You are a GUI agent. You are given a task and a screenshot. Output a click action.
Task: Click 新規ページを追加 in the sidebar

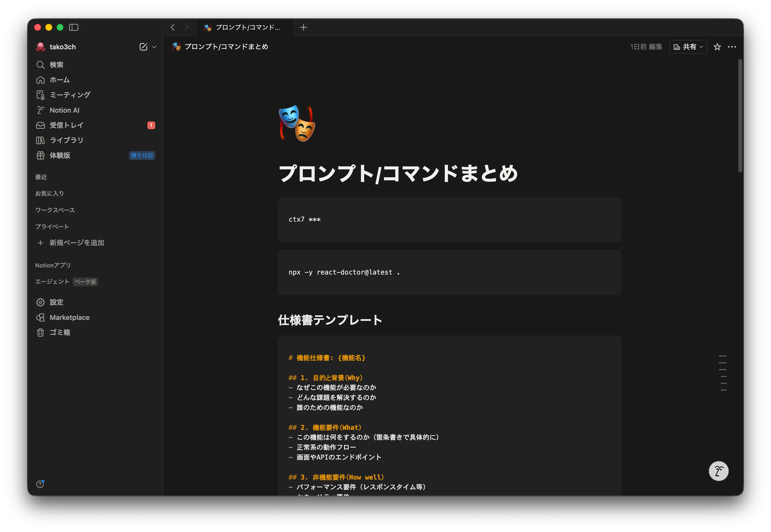point(76,243)
